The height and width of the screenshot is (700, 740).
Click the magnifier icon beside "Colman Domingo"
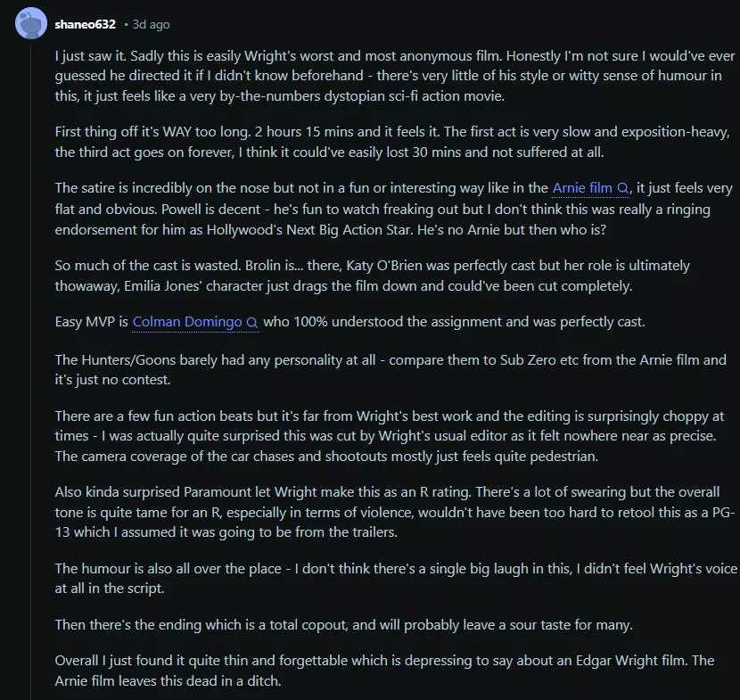(251, 323)
